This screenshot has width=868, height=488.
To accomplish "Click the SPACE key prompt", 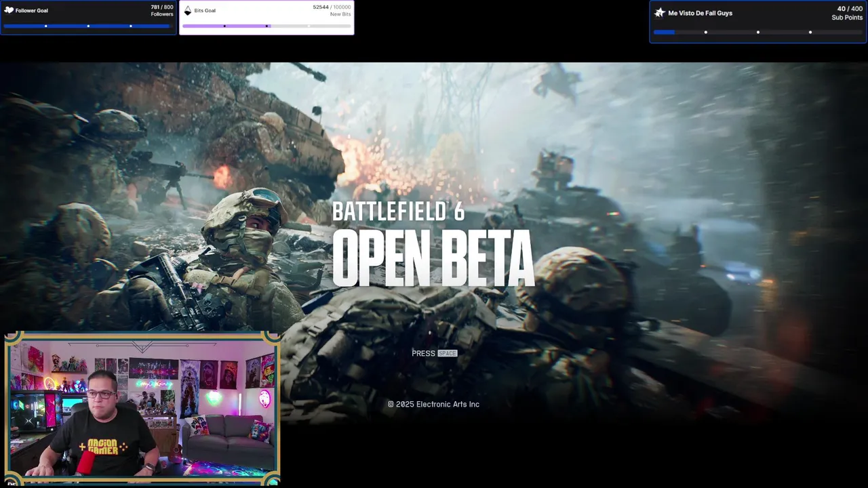I will (448, 353).
